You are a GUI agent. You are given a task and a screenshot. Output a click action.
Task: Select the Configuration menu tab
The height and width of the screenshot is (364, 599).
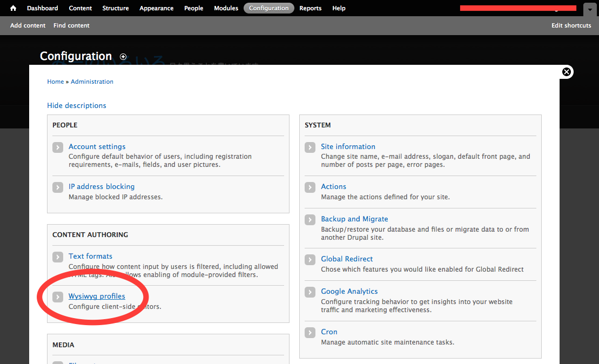[269, 8]
